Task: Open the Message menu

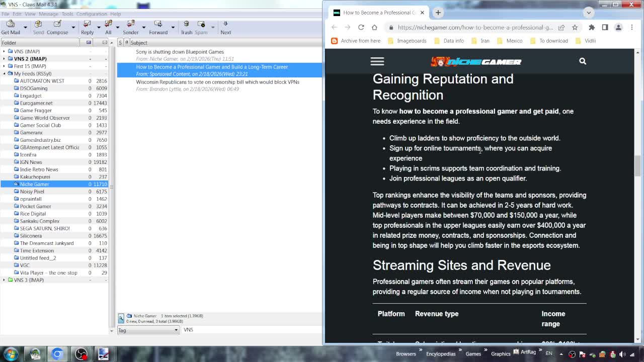Action: pyautogui.click(x=48, y=14)
